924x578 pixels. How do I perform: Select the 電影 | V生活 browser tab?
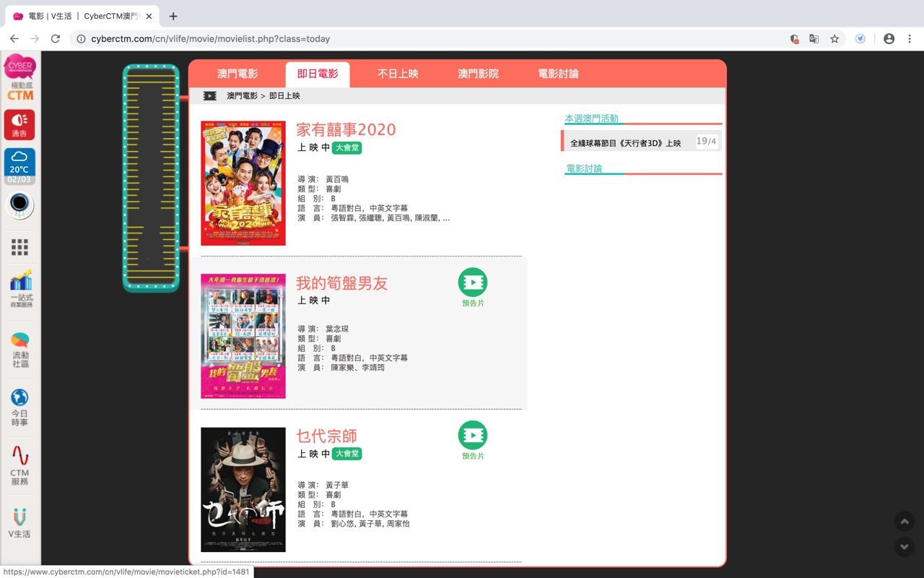81,16
